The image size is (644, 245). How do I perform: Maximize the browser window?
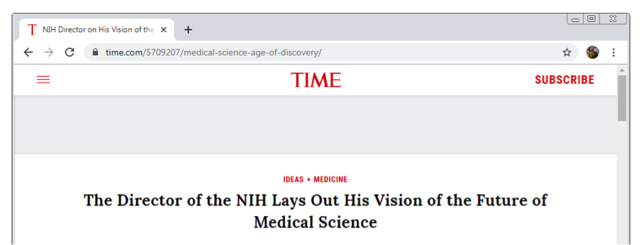point(591,19)
